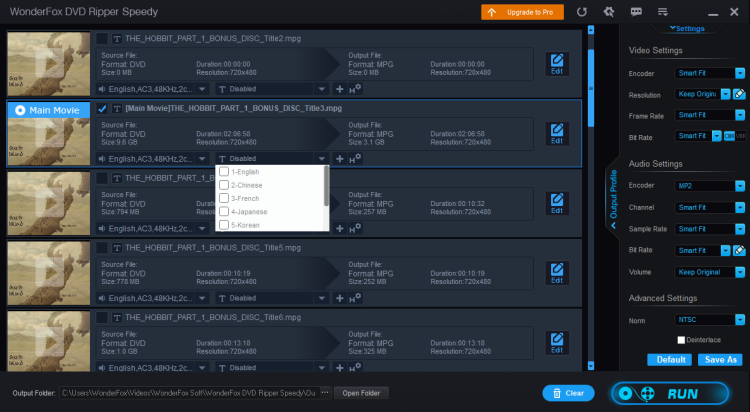Open the audio track dropdown on Title5 row
Image resolution: width=750 pixels, height=412 pixels.
pyautogui.click(x=204, y=298)
